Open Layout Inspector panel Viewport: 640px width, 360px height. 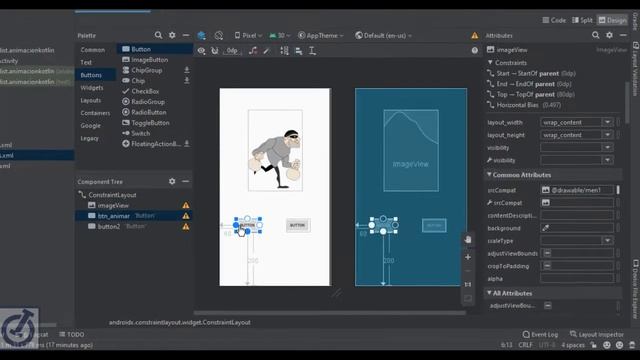[x=597, y=334]
